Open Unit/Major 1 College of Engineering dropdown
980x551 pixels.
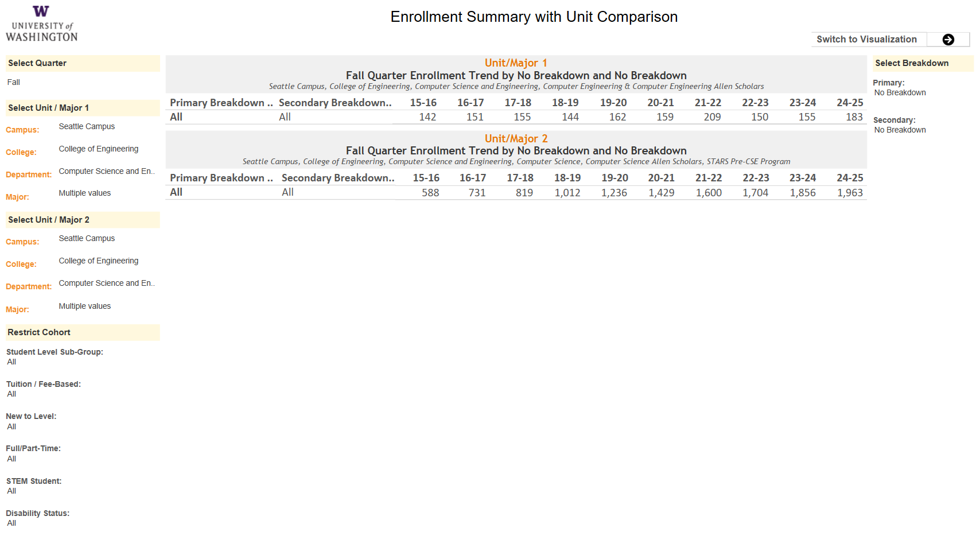(x=107, y=149)
